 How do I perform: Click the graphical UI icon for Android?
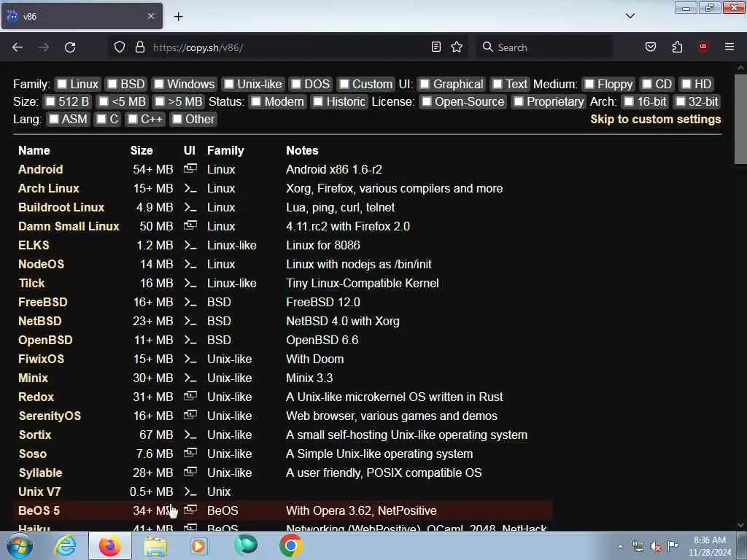190,168
